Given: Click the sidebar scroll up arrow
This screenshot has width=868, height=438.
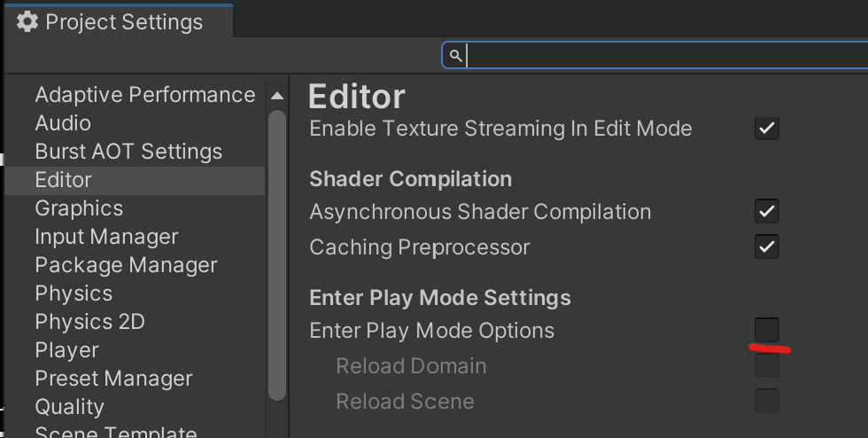Looking at the screenshot, I should (x=277, y=96).
